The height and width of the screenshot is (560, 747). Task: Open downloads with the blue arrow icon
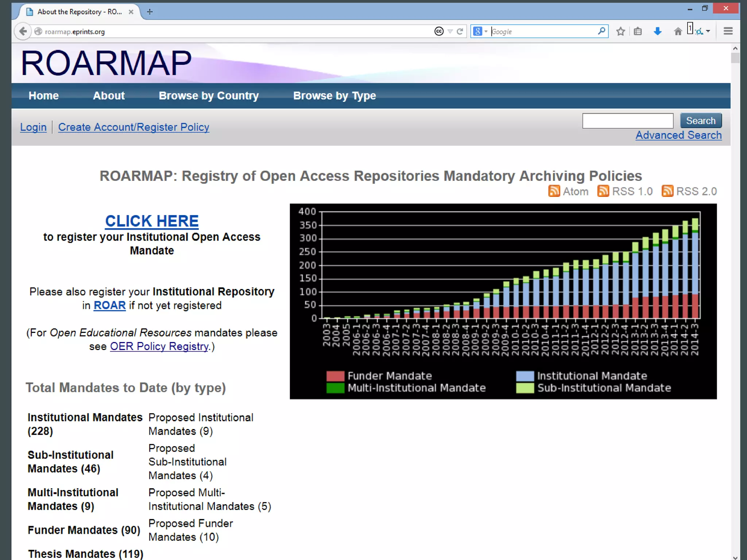[658, 31]
